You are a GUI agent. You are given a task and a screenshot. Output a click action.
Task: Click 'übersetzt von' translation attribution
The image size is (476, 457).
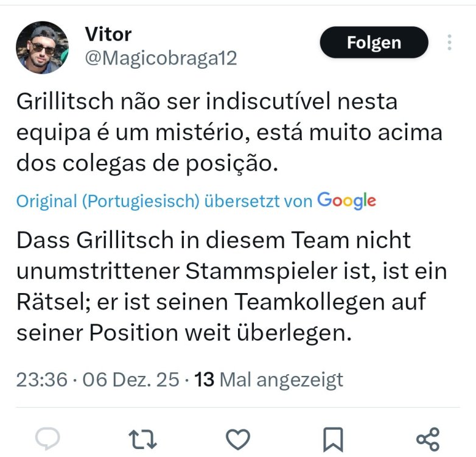[258, 201]
